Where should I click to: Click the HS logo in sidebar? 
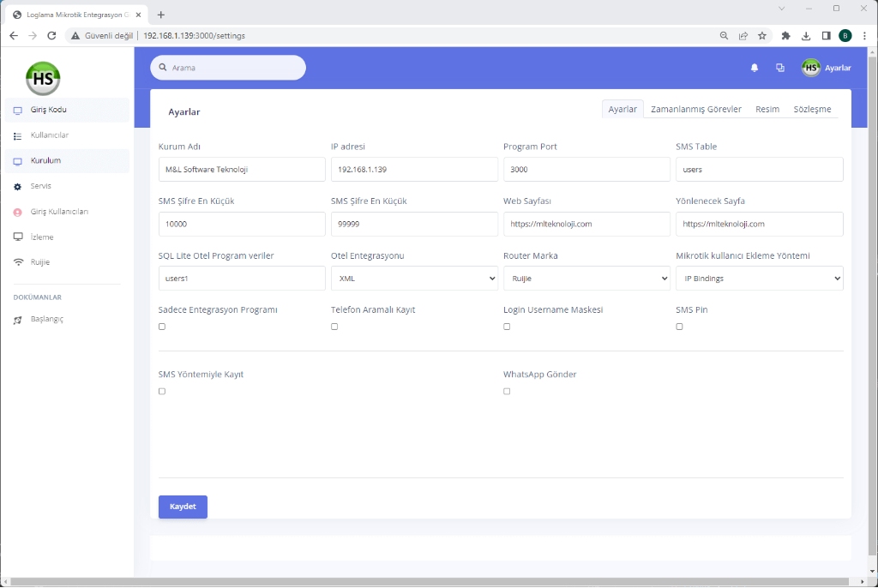[x=43, y=79]
